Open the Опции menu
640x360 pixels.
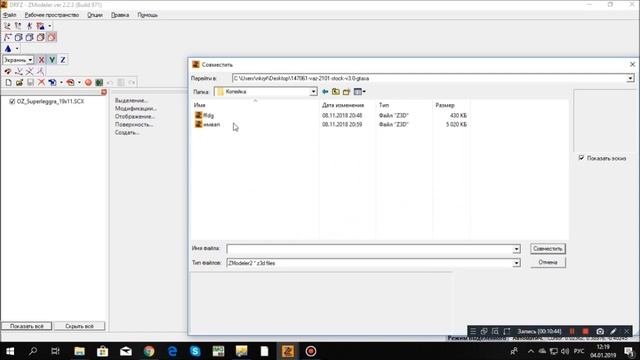coord(95,15)
